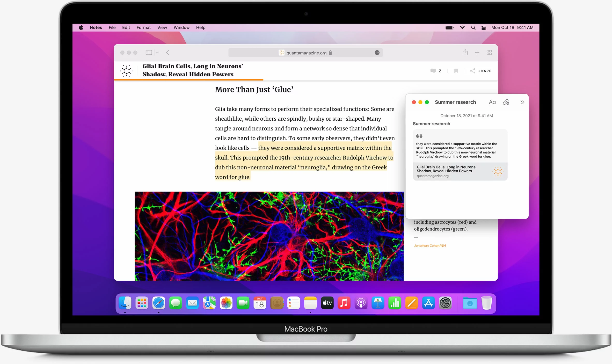The width and height of the screenshot is (612, 364).
Task: Click the 'More Than Just 'Glue'' heading
Action: click(254, 90)
